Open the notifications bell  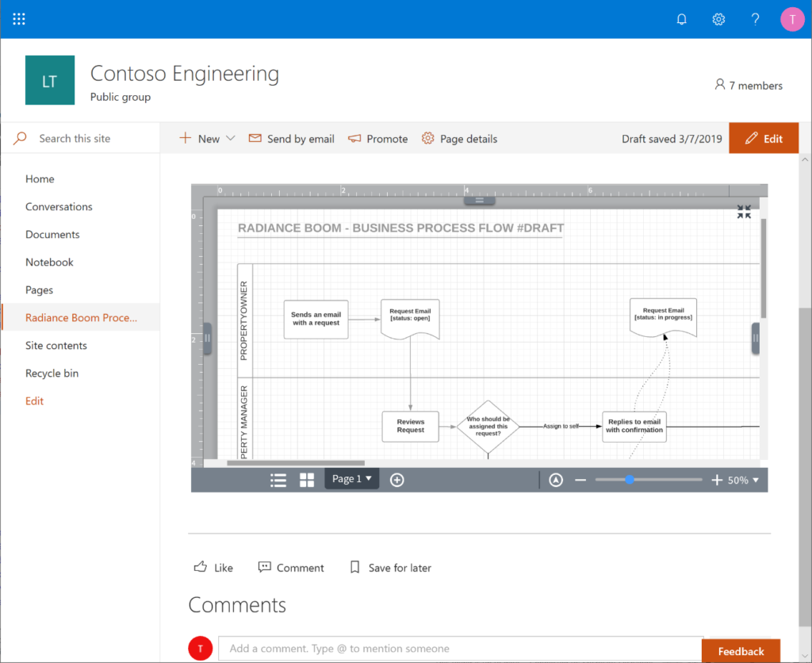click(681, 20)
